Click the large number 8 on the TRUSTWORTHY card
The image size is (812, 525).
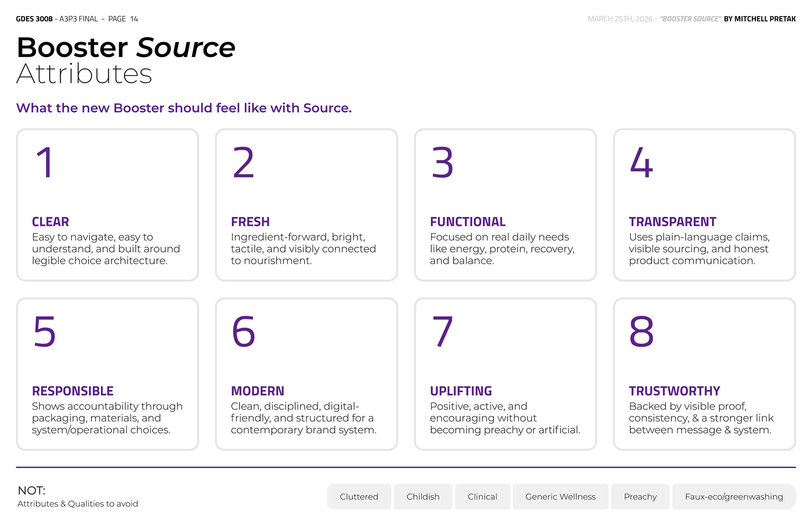[642, 331]
